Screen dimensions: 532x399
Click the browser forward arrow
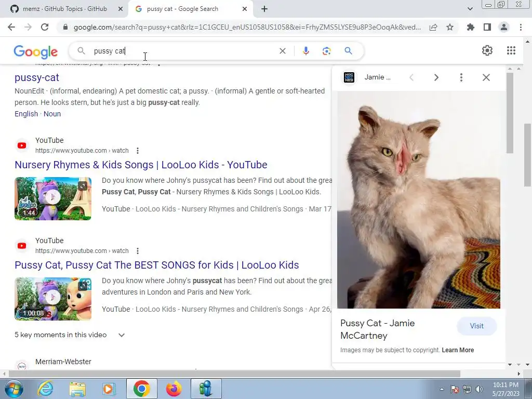[28, 27]
